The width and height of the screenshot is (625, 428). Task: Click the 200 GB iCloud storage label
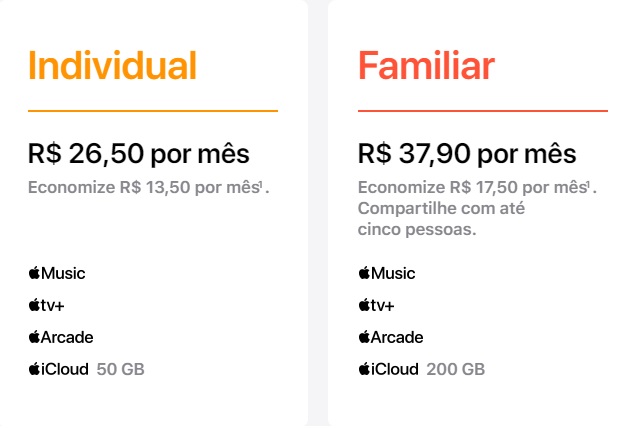coord(455,369)
